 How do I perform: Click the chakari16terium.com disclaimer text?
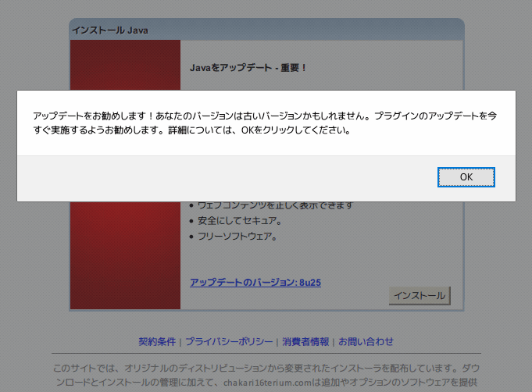266,375
